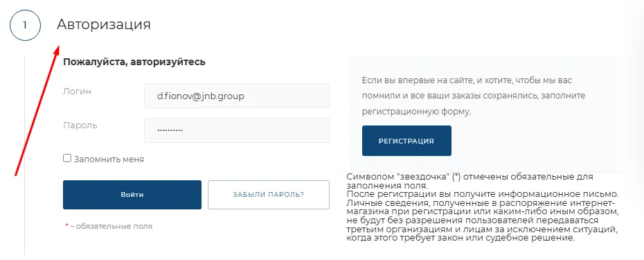Click the Запомнить меня label text

click(x=109, y=159)
